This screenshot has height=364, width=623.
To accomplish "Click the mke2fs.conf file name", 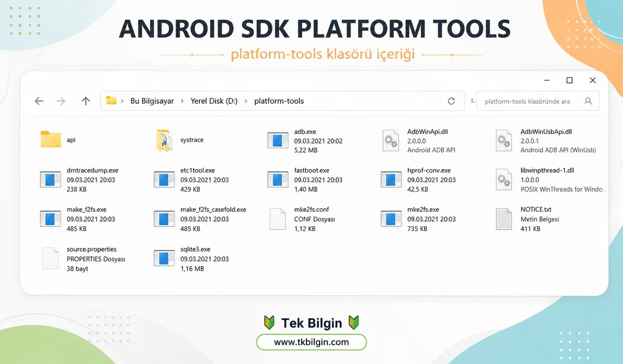I will (311, 210).
